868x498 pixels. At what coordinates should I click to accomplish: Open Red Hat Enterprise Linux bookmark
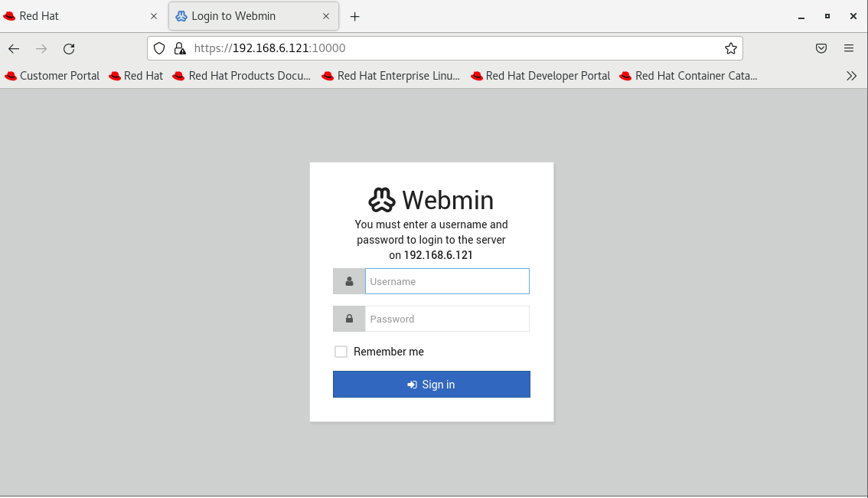coord(391,76)
